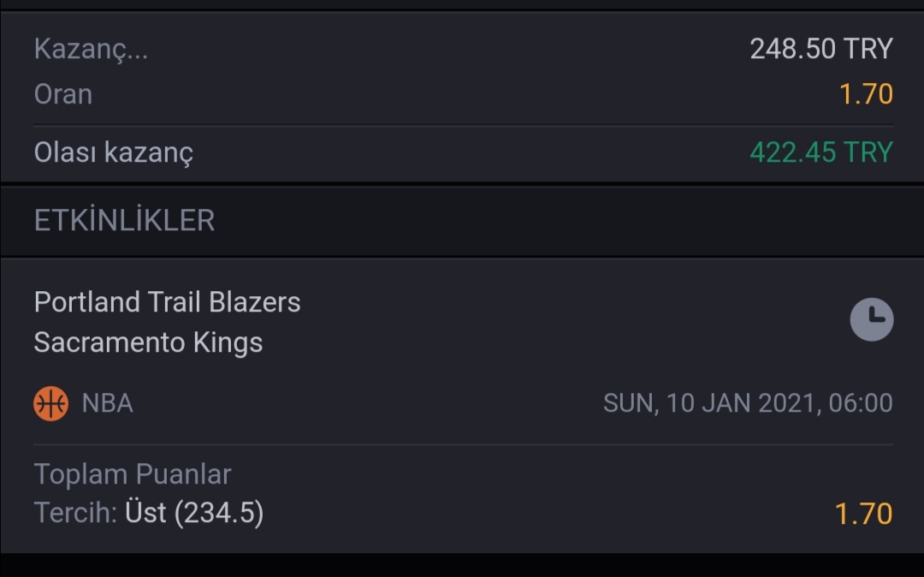
Task: Click the ETKİNLİKLER section header
Action: coord(124,220)
